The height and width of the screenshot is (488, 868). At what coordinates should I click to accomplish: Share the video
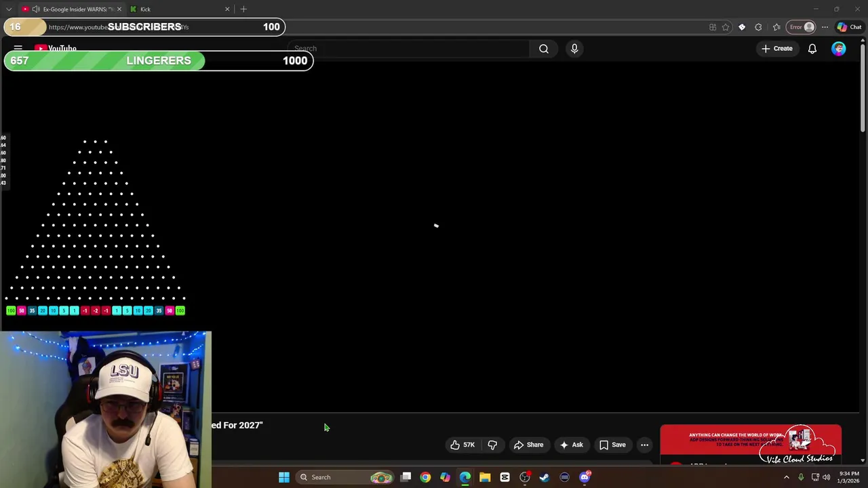(528, 445)
